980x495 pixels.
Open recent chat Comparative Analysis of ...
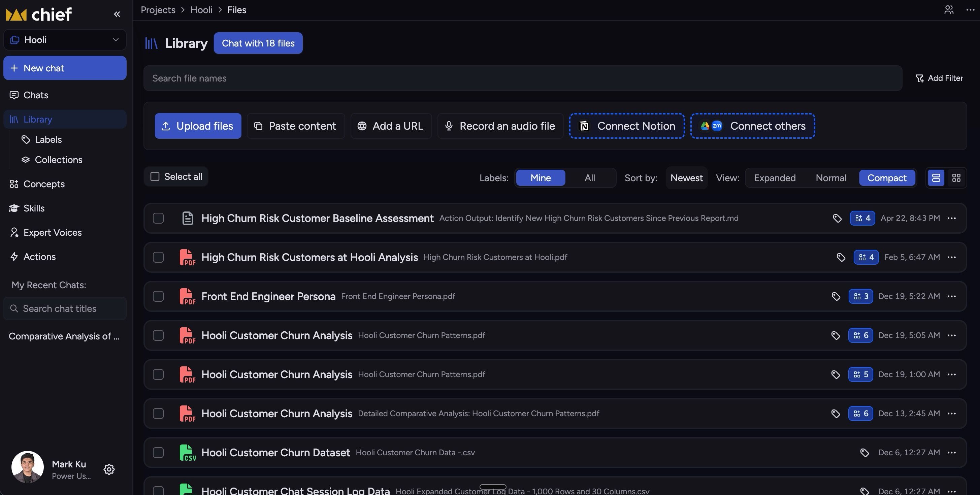pos(64,336)
